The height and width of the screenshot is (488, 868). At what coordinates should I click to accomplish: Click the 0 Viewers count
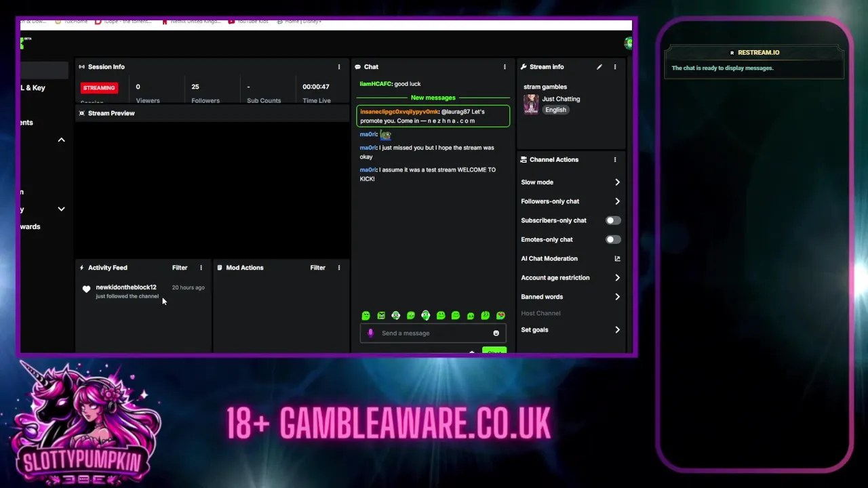click(x=138, y=87)
